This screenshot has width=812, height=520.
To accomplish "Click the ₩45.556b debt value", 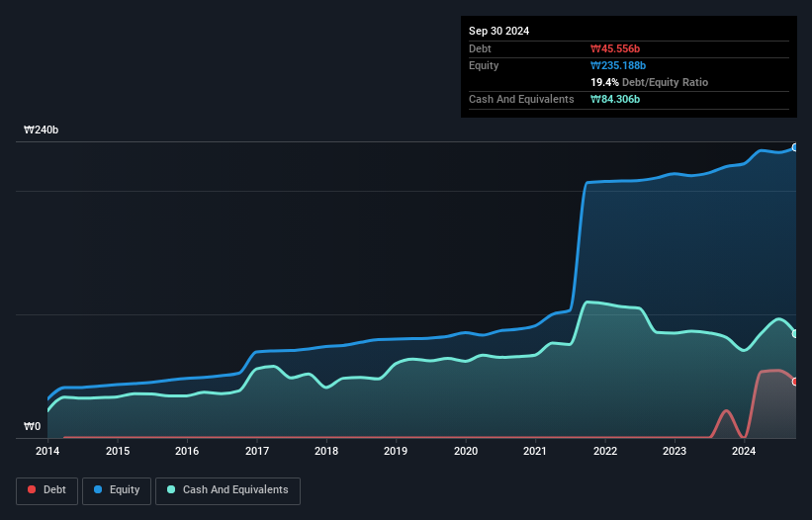I will (615, 48).
